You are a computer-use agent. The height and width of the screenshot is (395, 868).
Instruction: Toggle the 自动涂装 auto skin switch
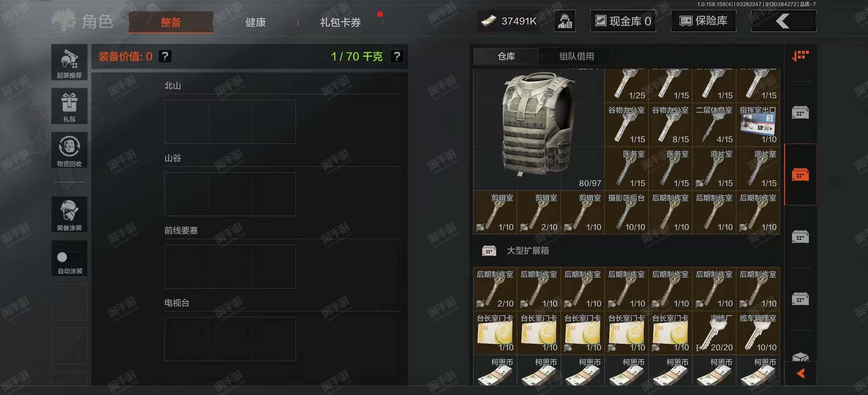coord(69,257)
